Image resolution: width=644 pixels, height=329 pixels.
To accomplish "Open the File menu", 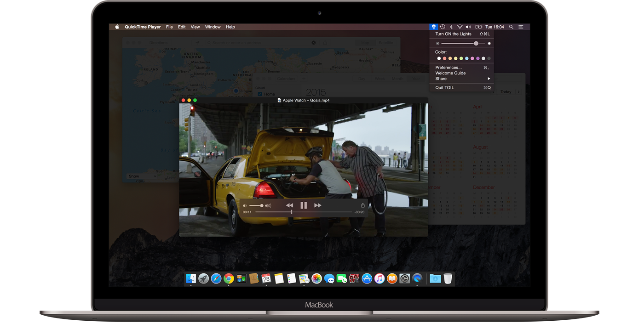I will point(169,27).
